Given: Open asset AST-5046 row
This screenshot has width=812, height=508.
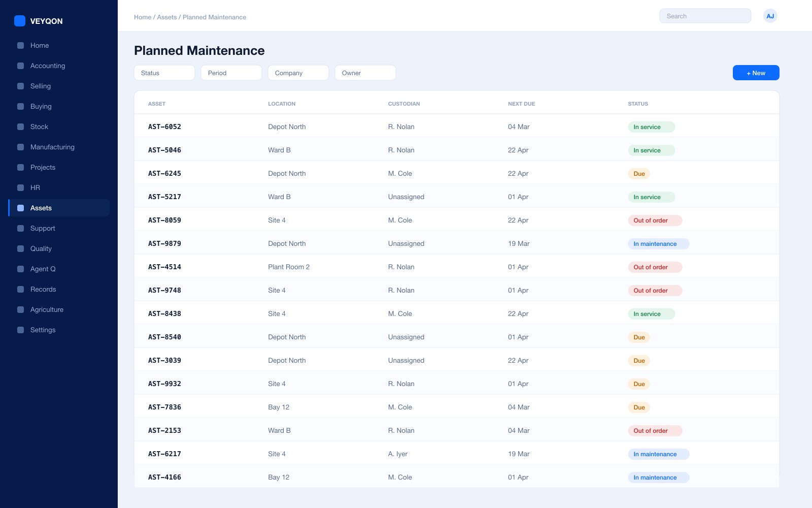Looking at the screenshot, I should [x=457, y=150].
